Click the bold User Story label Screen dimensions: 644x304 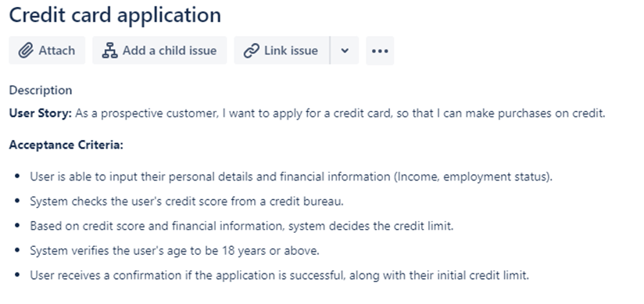pyautogui.click(x=41, y=113)
